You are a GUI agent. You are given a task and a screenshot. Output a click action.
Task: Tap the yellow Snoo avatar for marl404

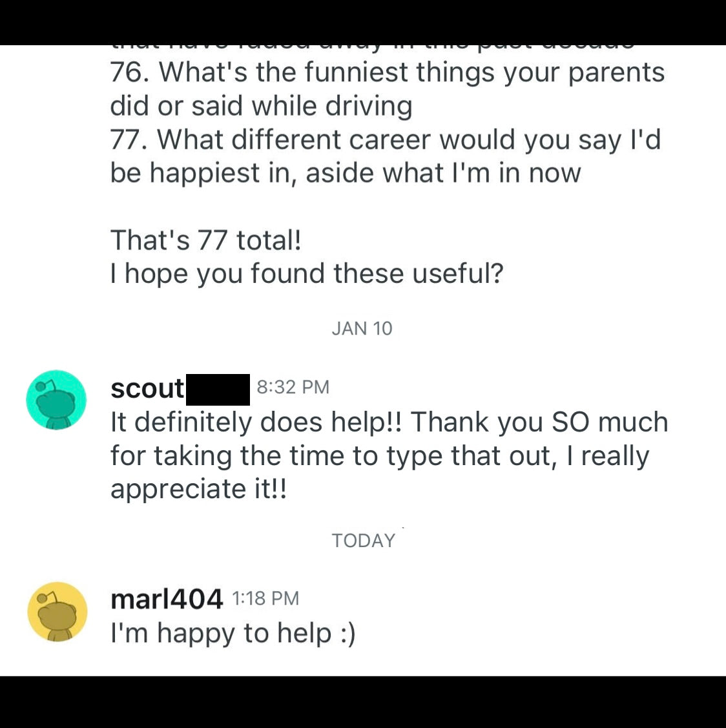point(57,612)
